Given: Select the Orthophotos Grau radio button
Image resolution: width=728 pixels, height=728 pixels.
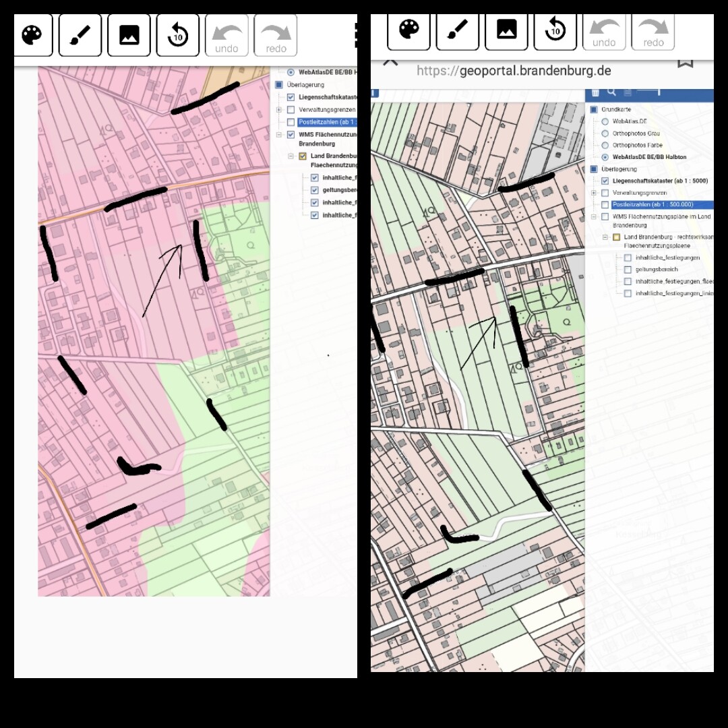Looking at the screenshot, I should coord(605,133).
